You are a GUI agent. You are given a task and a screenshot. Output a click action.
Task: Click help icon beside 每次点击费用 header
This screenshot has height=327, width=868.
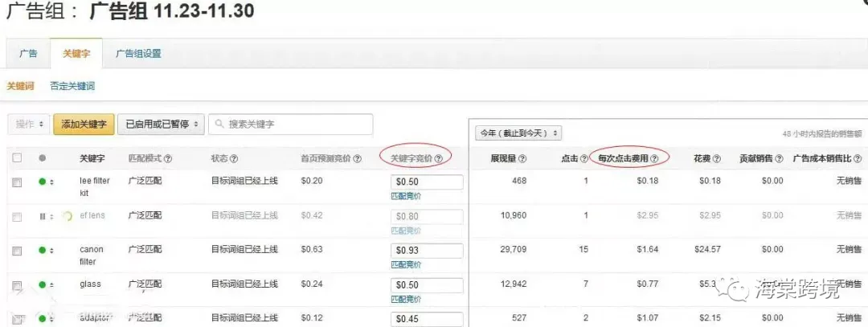point(654,159)
